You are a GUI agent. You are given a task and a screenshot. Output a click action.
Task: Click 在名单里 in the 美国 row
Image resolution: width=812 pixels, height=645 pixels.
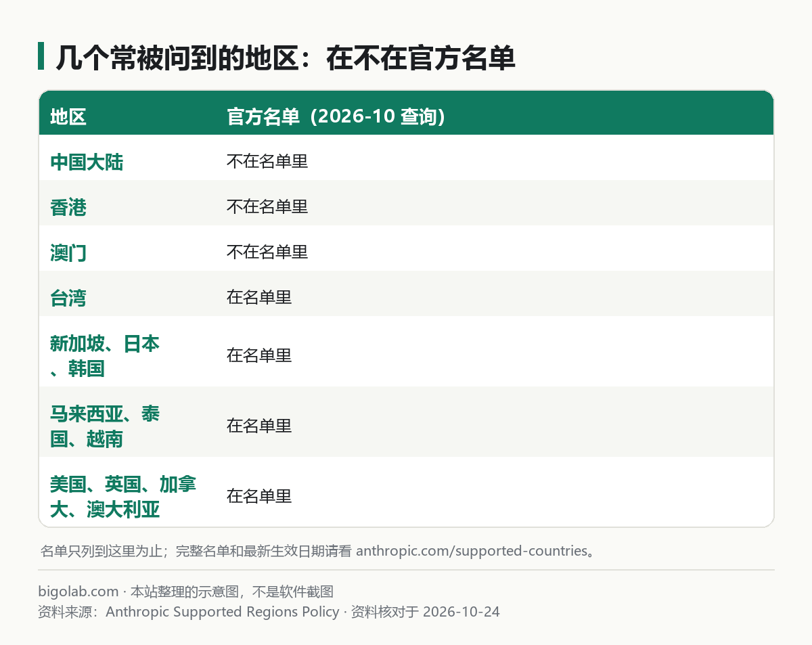(259, 496)
